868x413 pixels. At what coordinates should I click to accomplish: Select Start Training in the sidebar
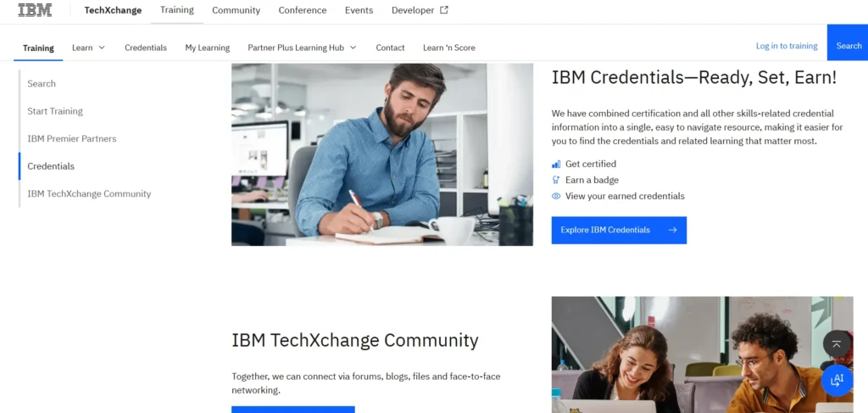[55, 111]
